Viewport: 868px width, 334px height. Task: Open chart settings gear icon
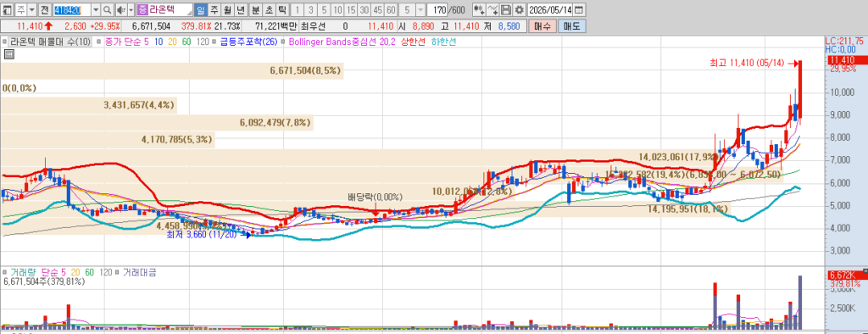click(x=519, y=10)
